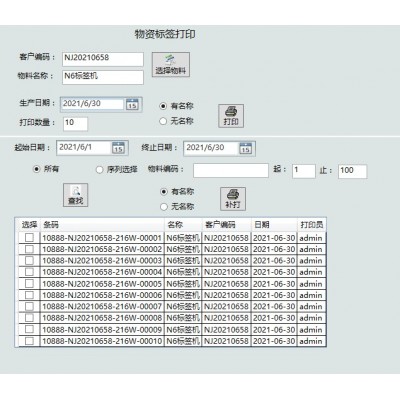Click the 打印员 column header
The width and height of the screenshot is (400, 400).
coord(312,225)
